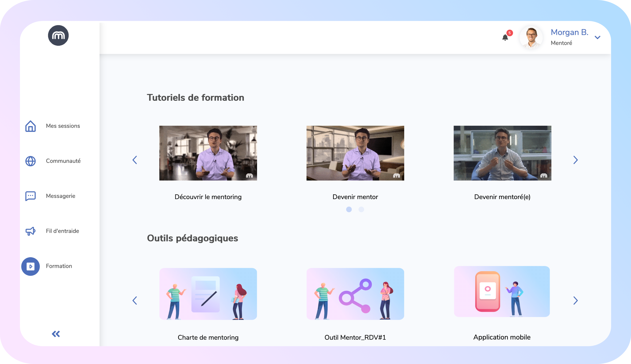The image size is (631, 364).
Task: Show next tutorials with the right arrow
Action: pyautogui.click(x=576, y=160)
